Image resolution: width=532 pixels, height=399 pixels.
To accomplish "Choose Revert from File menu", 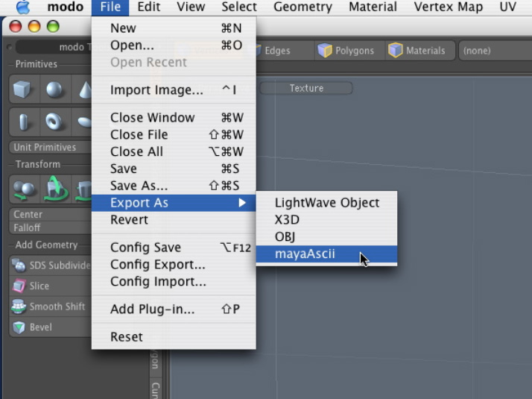I will point(174,220).
